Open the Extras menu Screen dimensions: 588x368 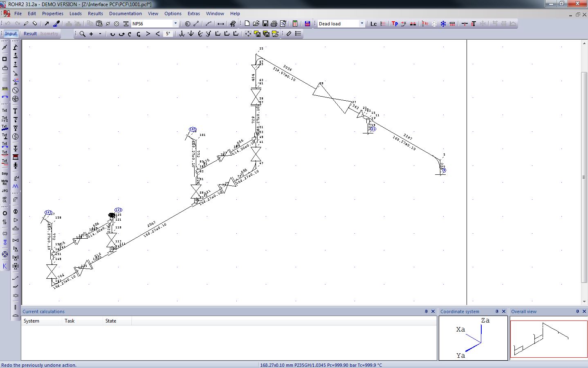click(193, 14)
